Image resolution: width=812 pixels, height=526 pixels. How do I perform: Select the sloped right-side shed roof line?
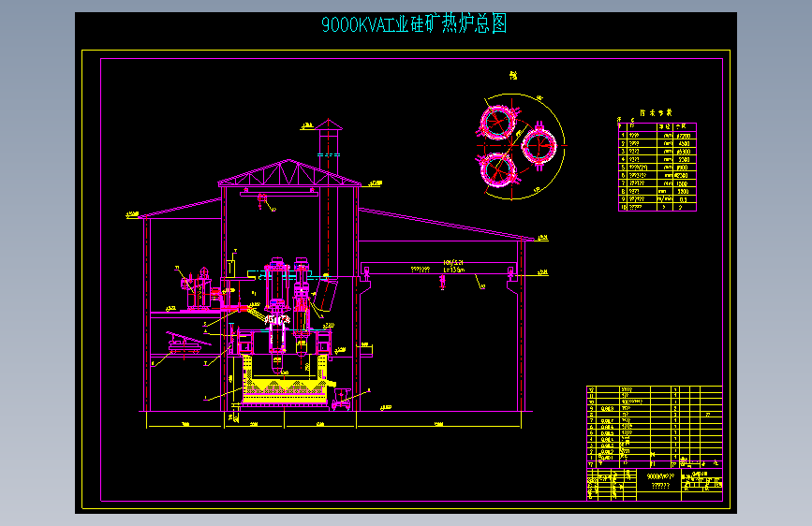point(447,224)
